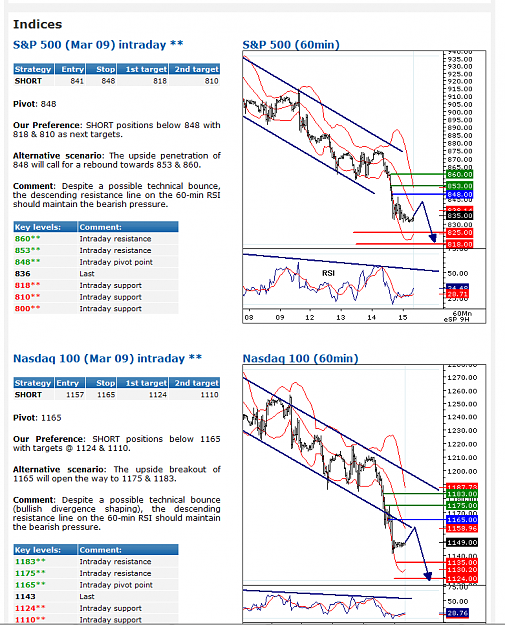Viewport: 505px width, 625px height.
Task: Click the Key levels header of S&P table
Action: click(45, 227)
